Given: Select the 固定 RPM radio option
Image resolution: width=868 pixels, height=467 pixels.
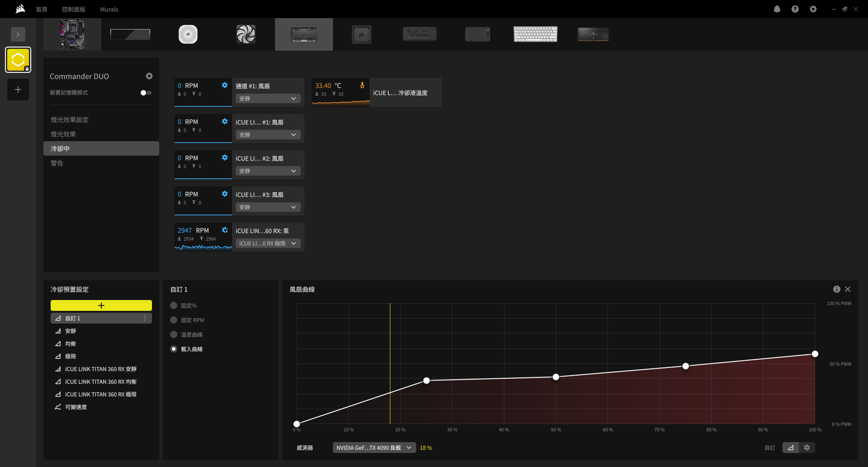Looking at the screenshot, I should (x=174, y=320).
